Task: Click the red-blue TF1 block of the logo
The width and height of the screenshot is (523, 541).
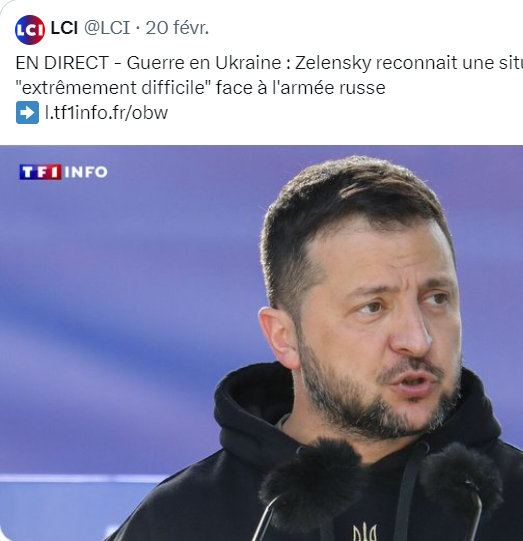Action: [40, 172]
